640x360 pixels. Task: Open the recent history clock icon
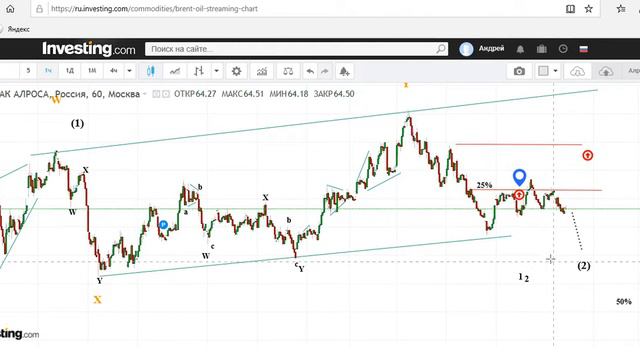coord(563,49)
